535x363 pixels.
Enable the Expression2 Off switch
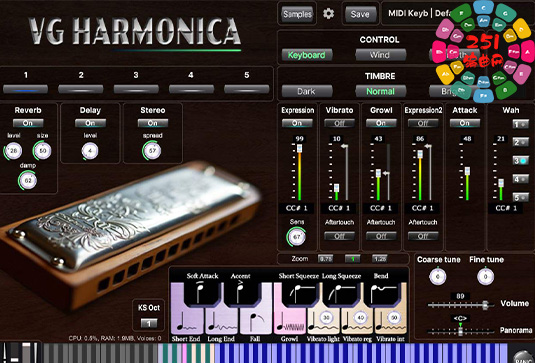423,123
